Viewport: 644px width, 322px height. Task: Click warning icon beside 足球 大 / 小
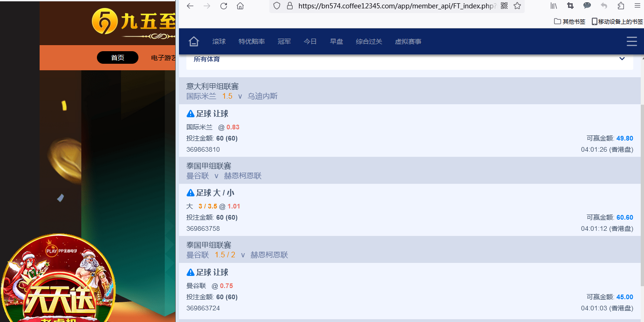coord(190,193)
